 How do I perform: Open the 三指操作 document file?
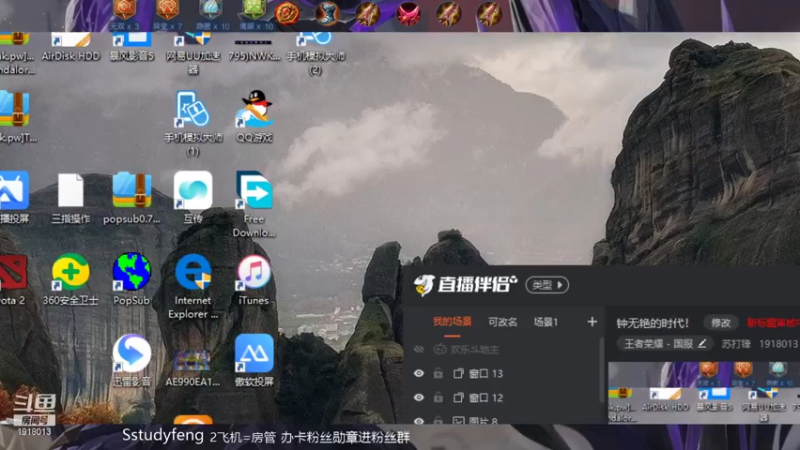click(70, 198)
